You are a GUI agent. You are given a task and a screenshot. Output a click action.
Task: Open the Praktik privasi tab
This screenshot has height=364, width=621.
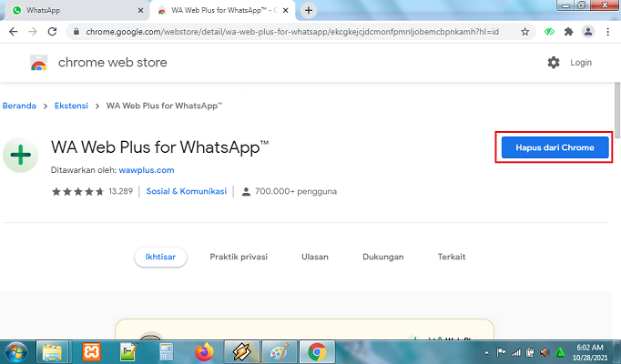[239, 257]
